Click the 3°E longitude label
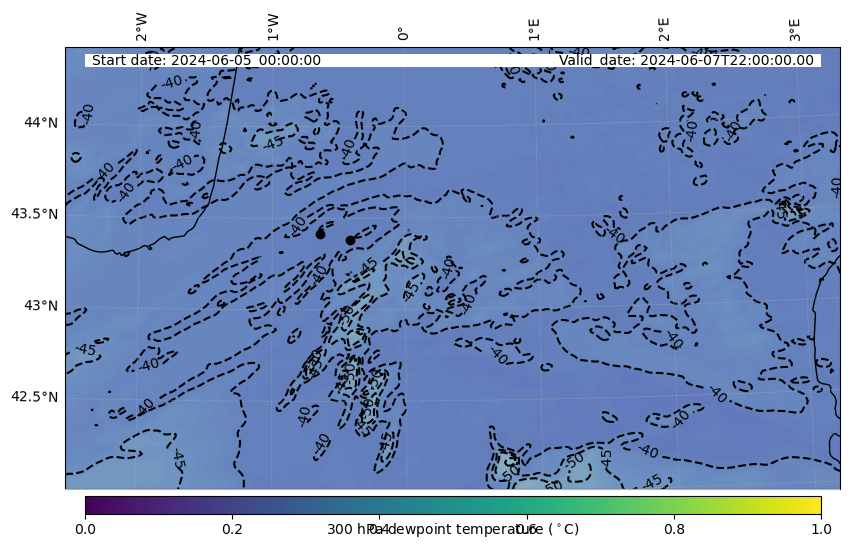Viewport: 850px width, 557px height. [x=795, y=29]
